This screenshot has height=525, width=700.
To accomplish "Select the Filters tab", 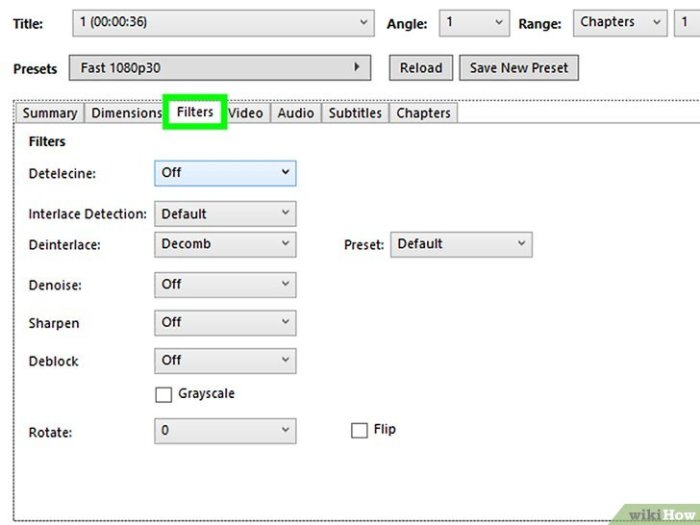I will point(195,112).
